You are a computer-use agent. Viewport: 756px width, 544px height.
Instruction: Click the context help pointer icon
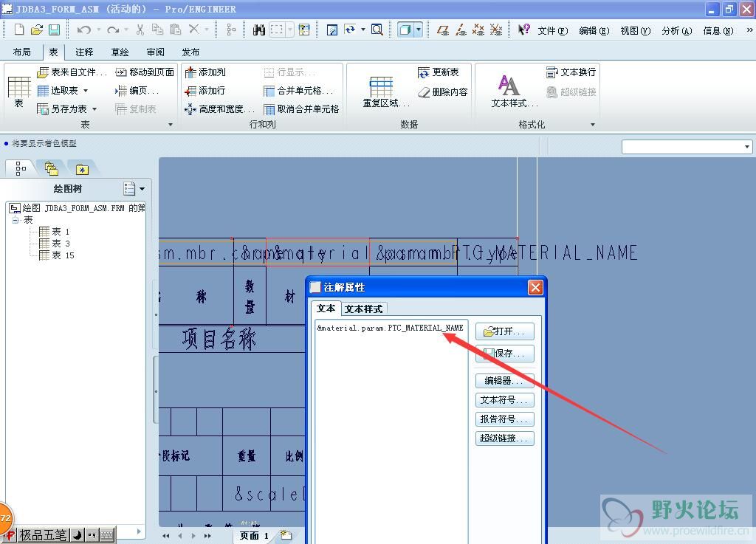click(523, 30)
